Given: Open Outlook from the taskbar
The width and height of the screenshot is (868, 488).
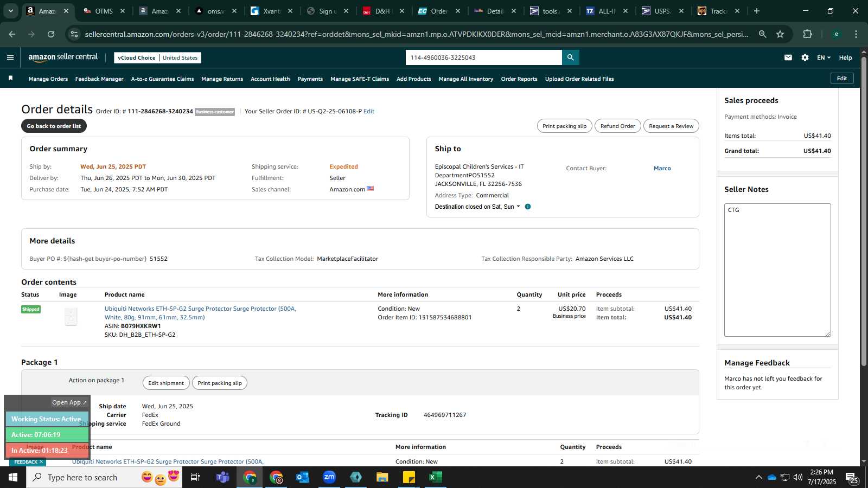Looking at the screenshot, I should [303, 477].
